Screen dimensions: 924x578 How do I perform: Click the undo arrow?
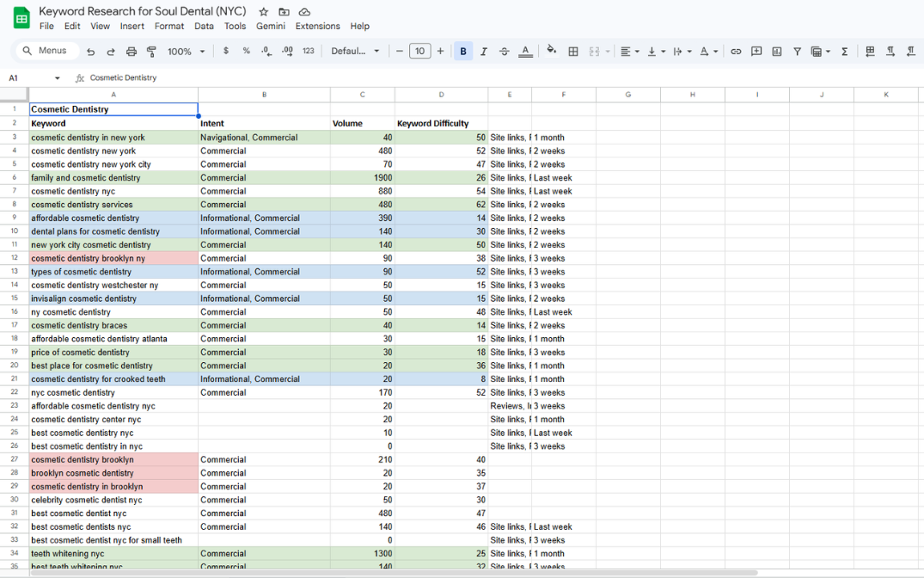(x=91, y=52)
